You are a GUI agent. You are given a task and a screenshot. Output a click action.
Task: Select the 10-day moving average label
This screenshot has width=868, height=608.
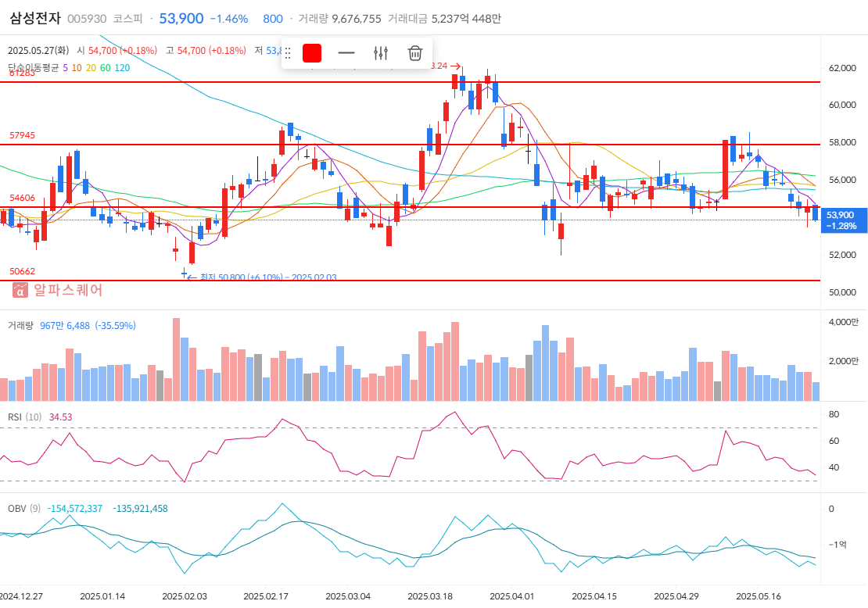tap(77, 67)
